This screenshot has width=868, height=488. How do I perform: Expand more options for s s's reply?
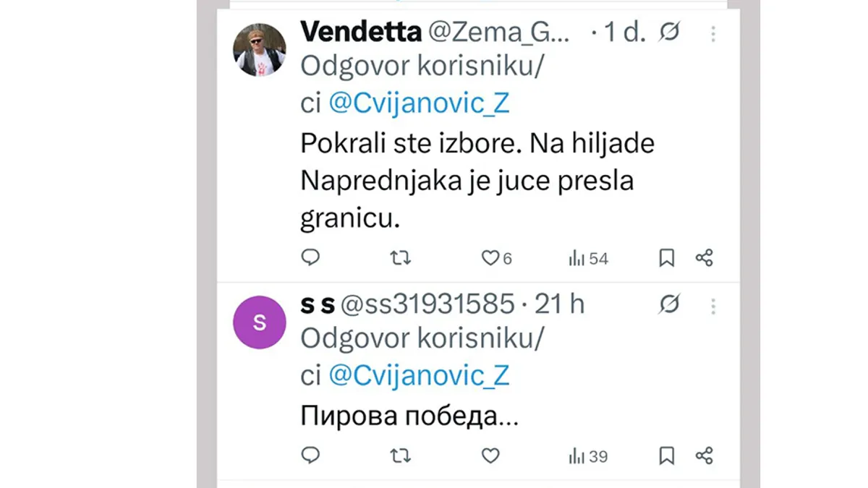point(713,307)
